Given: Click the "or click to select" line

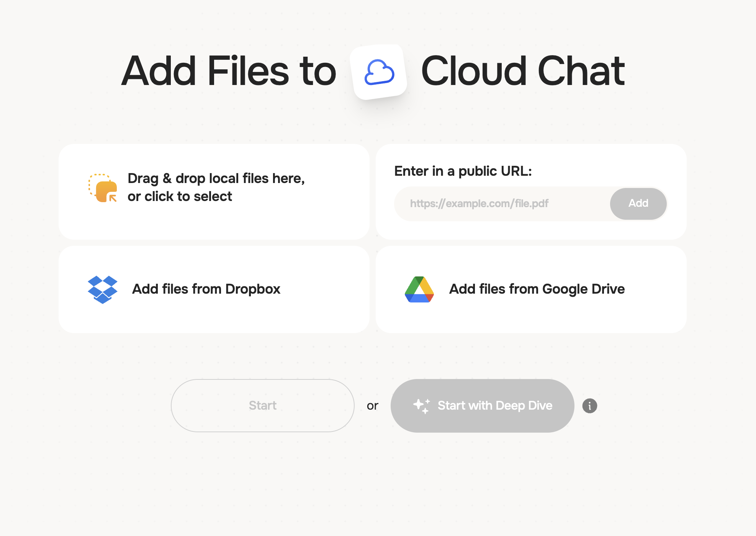Looking at the screenshot, I should coord(180,196).
